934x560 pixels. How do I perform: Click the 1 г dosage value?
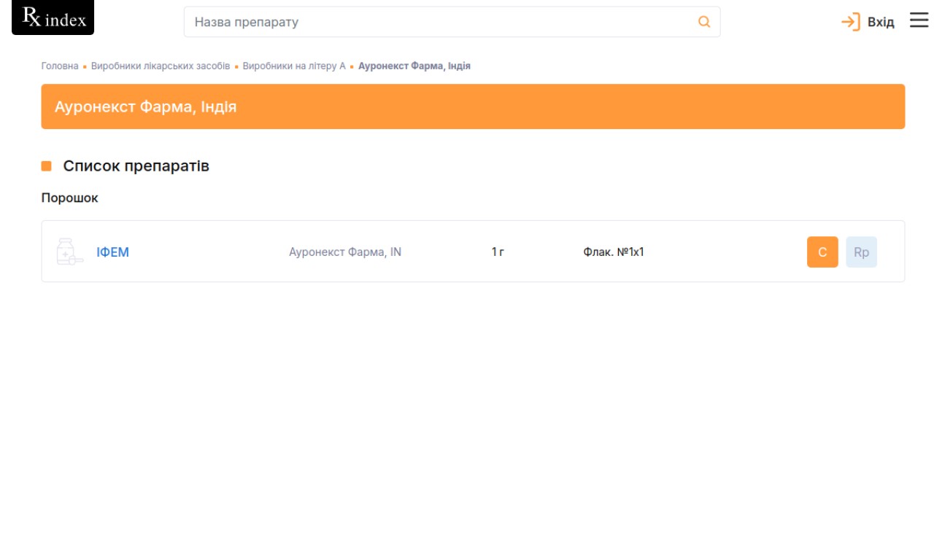point(498,252)
